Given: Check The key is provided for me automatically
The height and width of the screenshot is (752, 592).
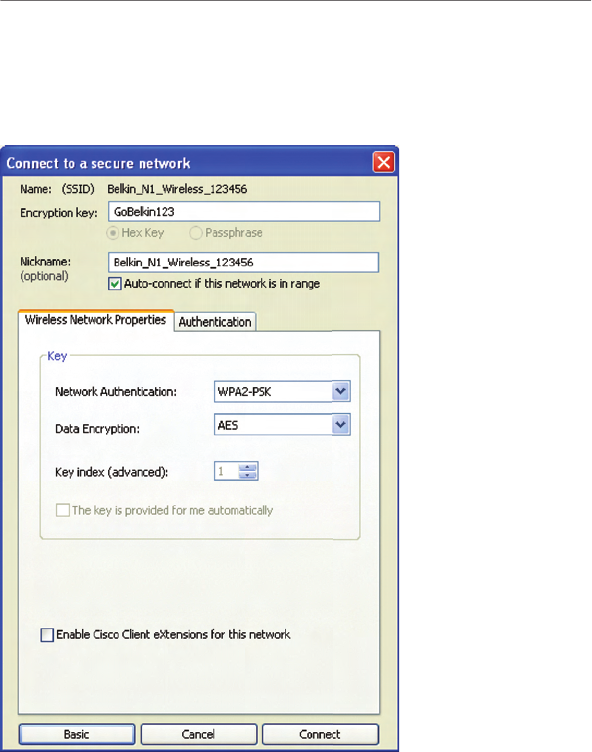Looking at the screenshot, I should pyautogui.click(x=63, y=510).
